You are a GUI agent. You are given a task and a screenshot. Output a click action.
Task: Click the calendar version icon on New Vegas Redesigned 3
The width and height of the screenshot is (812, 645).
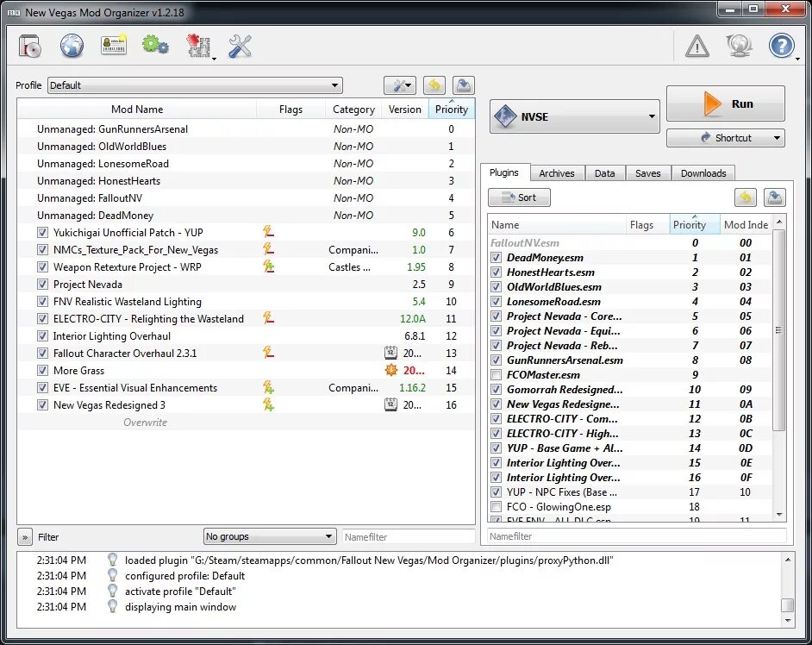click(391, 404)
